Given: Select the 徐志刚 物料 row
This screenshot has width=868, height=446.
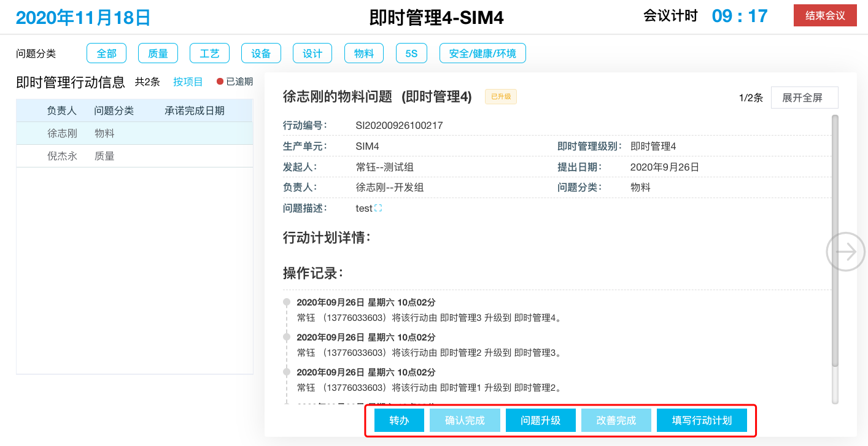Looking at the screenshot, I should point(134,133).
